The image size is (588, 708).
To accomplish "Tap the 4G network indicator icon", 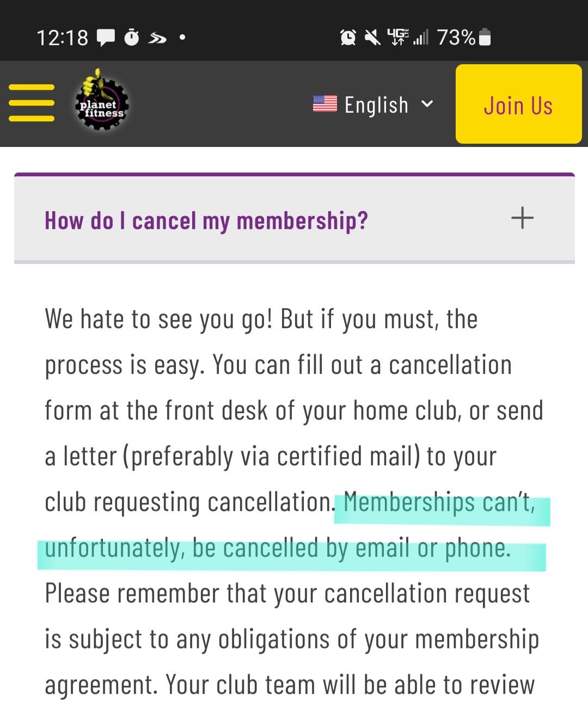I will (x=398, y=36).
